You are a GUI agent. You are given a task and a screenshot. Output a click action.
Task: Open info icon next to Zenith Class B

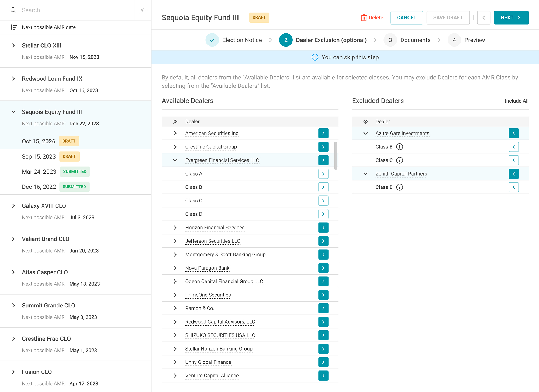[400, 187]
